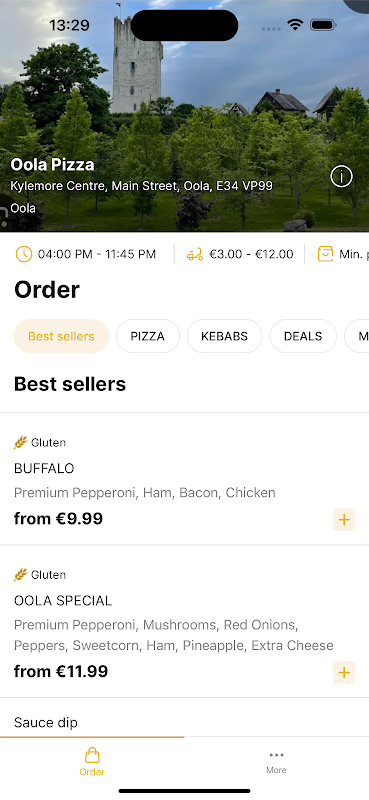Tap the minimum order bag icon
The height and width of the screenshot is (800, 369).
325,254
